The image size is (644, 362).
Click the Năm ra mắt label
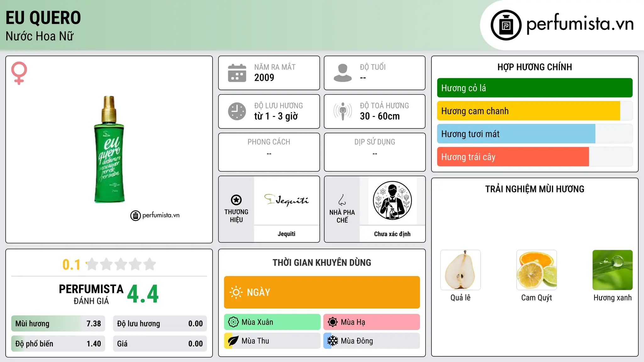pyautogui.click(x=275, y=67)
